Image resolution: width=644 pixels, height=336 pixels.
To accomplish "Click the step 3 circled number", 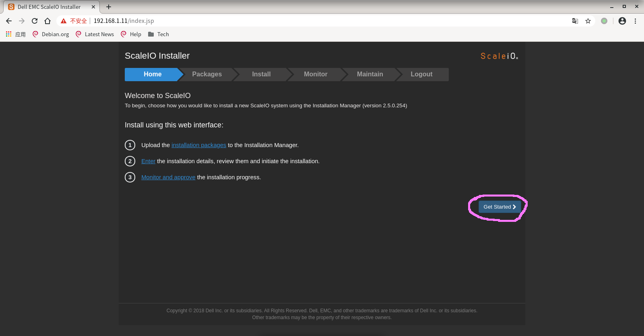I will tap(130, 177).
